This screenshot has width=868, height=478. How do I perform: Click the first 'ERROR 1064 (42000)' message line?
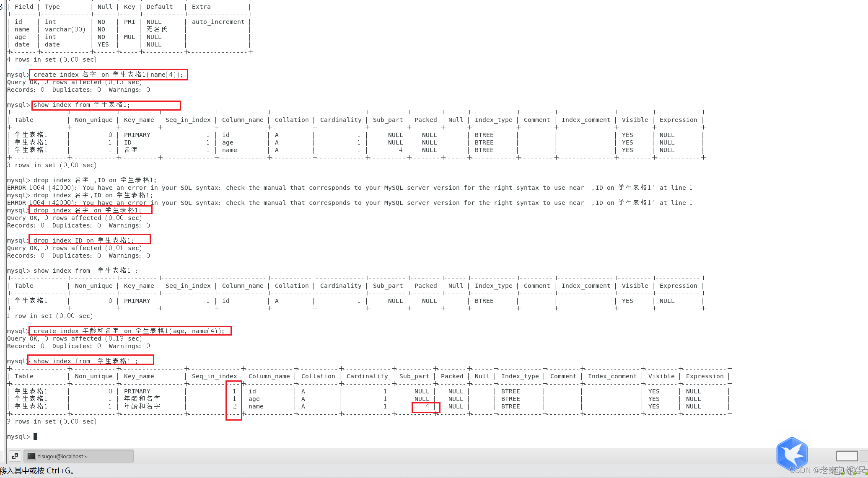(x=350, y=188)
